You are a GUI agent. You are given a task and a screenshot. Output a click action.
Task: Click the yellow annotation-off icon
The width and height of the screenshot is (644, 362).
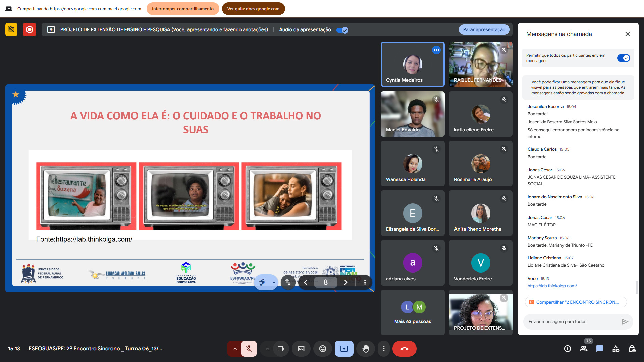pos(11,29)
